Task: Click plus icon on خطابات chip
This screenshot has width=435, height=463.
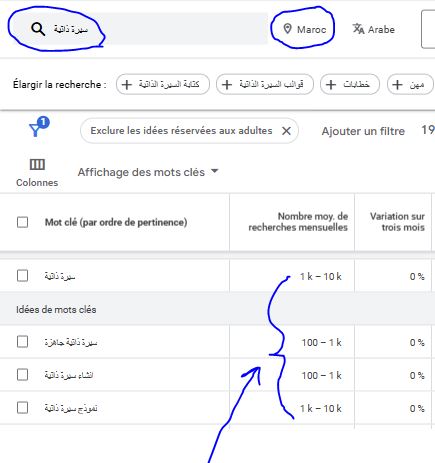Action: pyautogui.click(x=331, y=85)
